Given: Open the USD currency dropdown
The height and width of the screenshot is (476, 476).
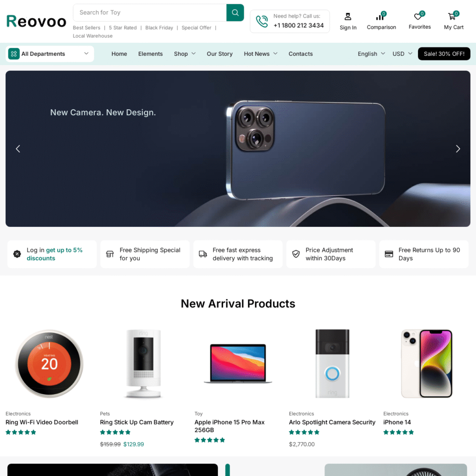Looking at the screenshot, I should (x=402, y=54).
